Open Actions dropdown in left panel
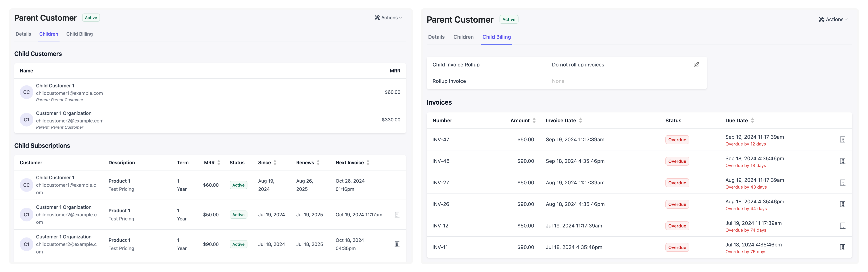Viewport: 868px width, 272px height. click(388, 18)
